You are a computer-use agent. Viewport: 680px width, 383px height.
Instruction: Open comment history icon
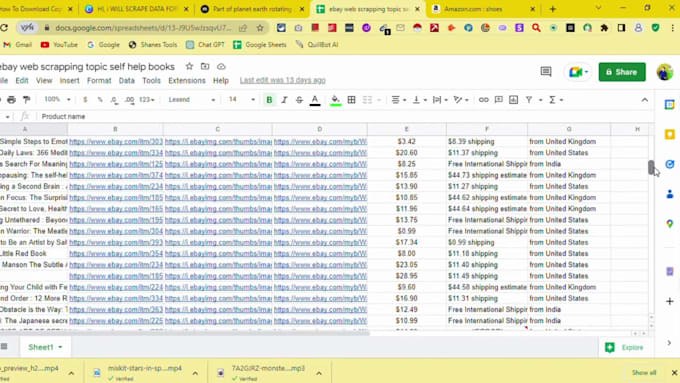546,72
